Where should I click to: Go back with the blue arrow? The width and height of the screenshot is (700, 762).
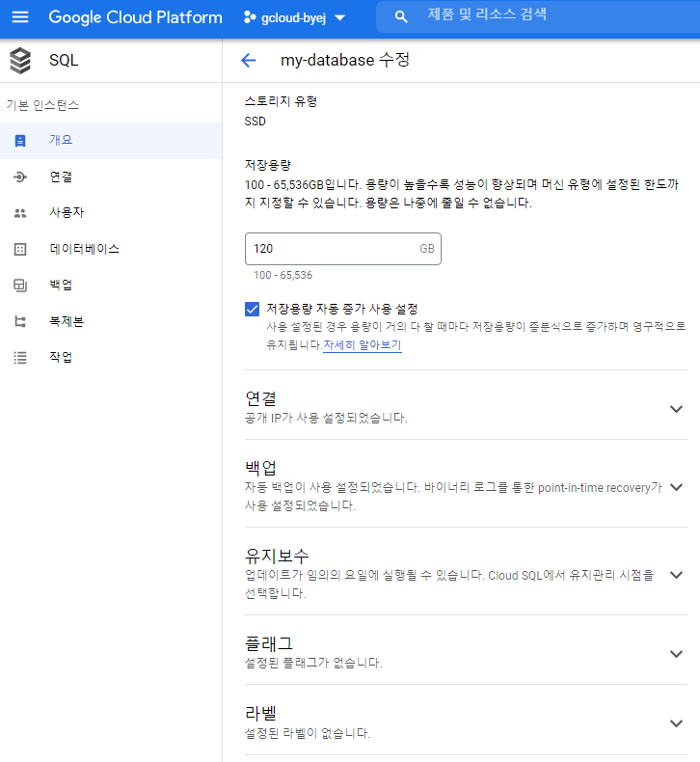point(248,60)
